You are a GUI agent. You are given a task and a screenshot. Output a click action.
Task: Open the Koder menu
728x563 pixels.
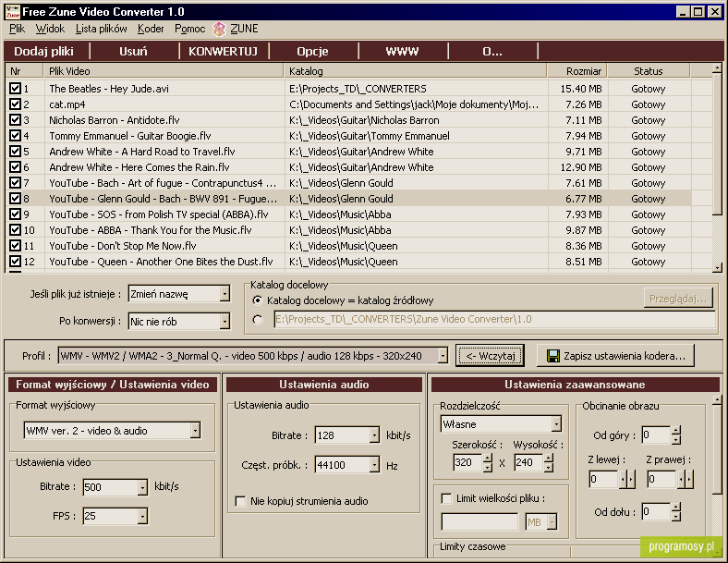151,29
